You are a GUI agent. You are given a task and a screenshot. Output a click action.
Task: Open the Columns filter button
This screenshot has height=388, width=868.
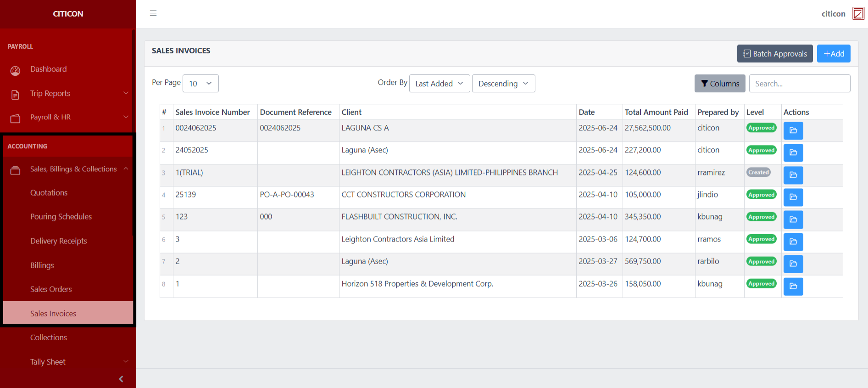[x=720, y=84]
